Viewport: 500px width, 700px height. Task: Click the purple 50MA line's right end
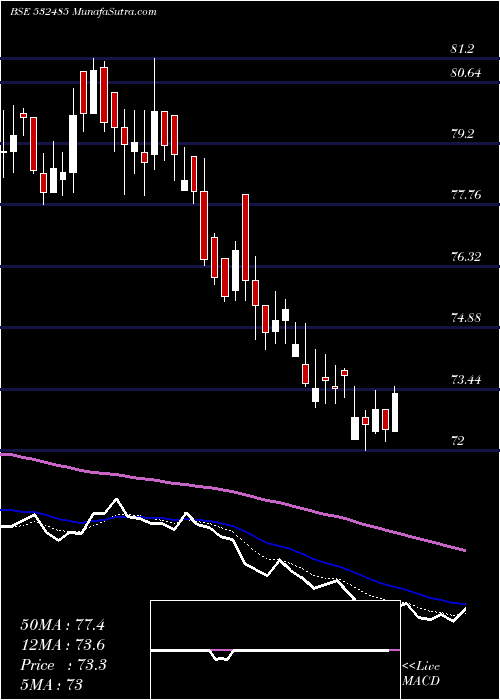[464, 550]
